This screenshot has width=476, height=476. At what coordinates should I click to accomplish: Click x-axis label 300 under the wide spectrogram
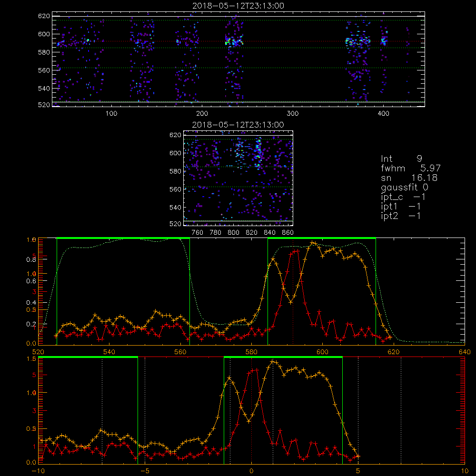coord(293,114)
